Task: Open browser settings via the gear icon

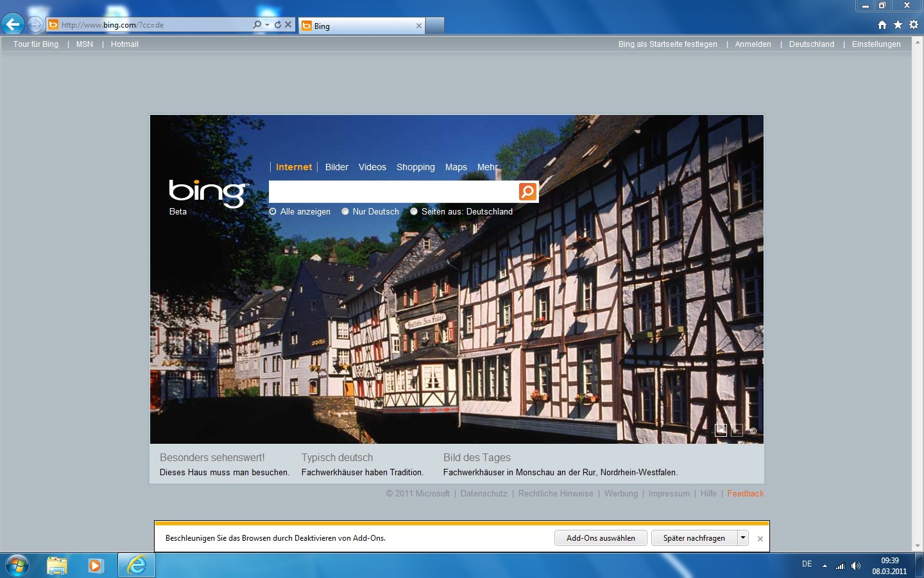Action: [913, 24]
